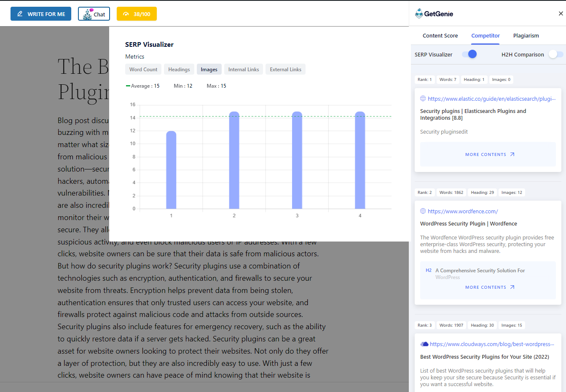
Task: Select the Images metric tab
Action: point(209,70)
